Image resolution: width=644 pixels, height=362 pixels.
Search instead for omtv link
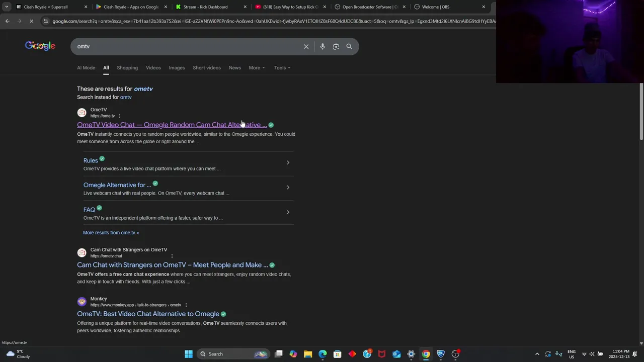126,97
